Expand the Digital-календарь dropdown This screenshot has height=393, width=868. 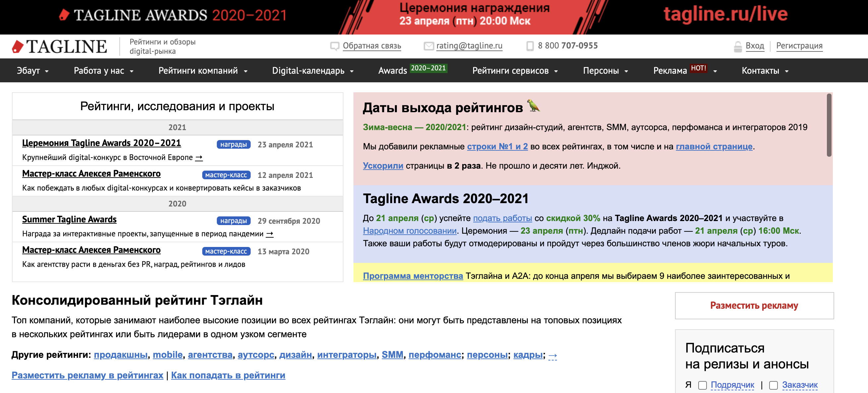tap(313, 70)
